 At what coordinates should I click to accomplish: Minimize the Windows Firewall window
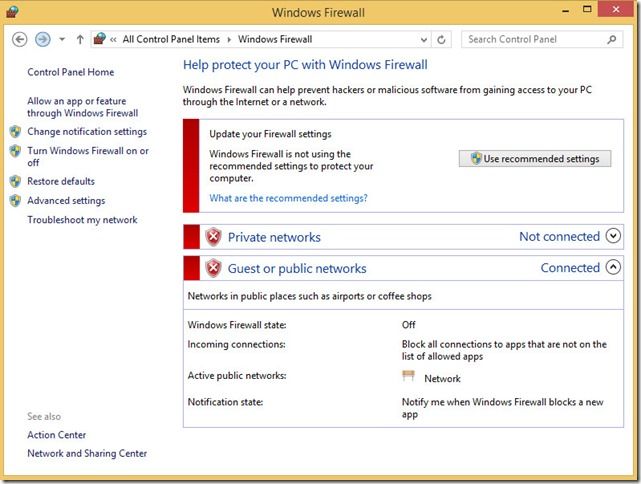[566, 11]
